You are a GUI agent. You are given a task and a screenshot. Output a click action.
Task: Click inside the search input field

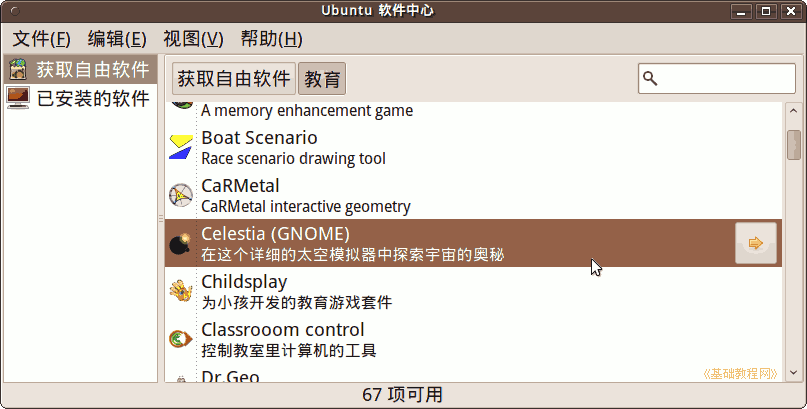coord(716,78)
